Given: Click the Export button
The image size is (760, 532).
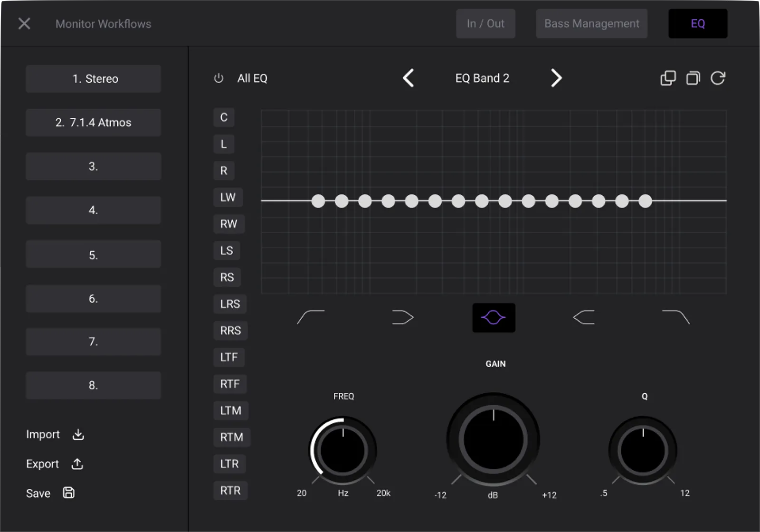Looking at the screenshot, I should coord(42,464).
